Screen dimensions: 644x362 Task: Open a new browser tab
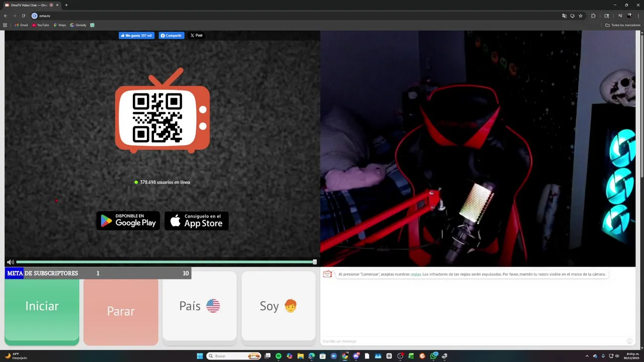pyautogui.click(x=66, y=5)
